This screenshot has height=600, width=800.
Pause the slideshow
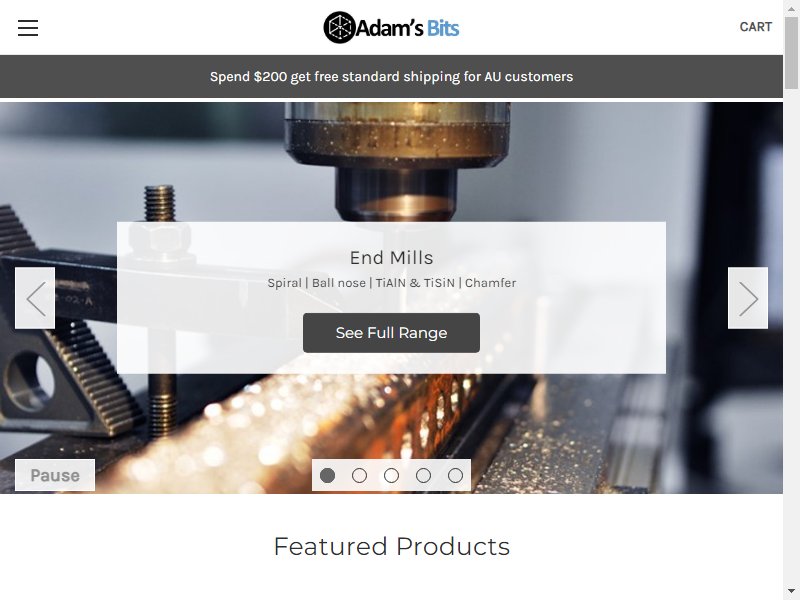[55, 475]
